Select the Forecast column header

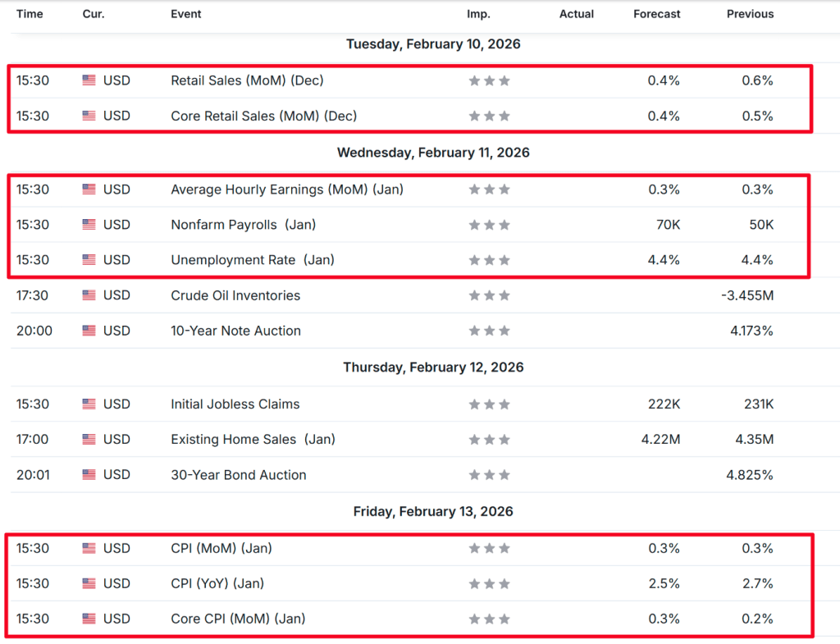point(657,14)
